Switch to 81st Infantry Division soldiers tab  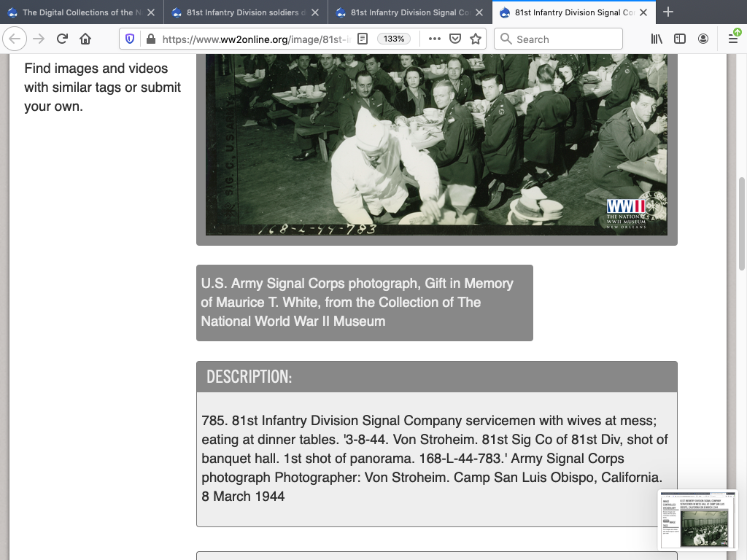(x=241, y=12)
